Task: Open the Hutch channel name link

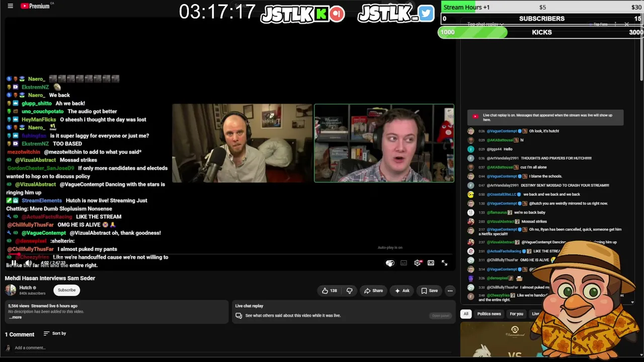Action: tap(25, 288)
